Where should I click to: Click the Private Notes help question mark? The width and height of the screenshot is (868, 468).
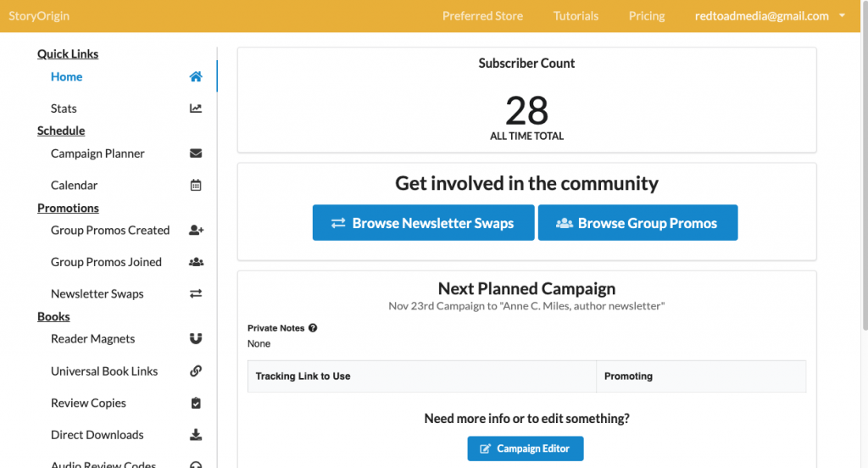[313, 328]
